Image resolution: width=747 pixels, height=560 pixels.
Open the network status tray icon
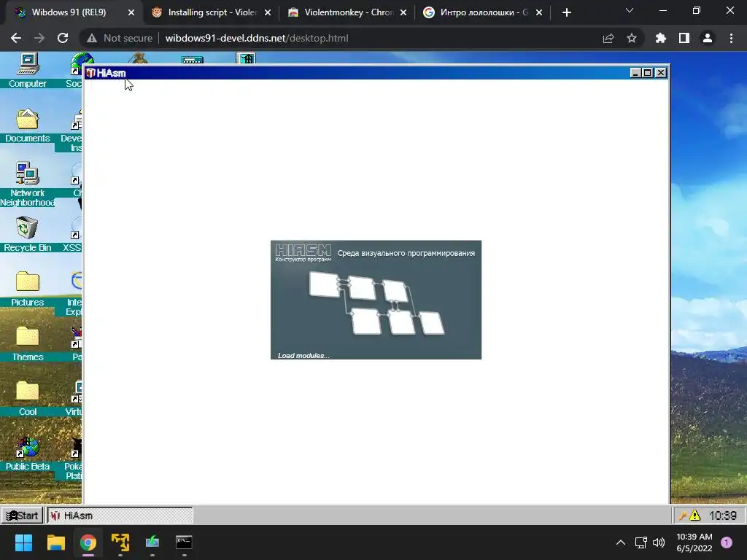coord(640,542)
